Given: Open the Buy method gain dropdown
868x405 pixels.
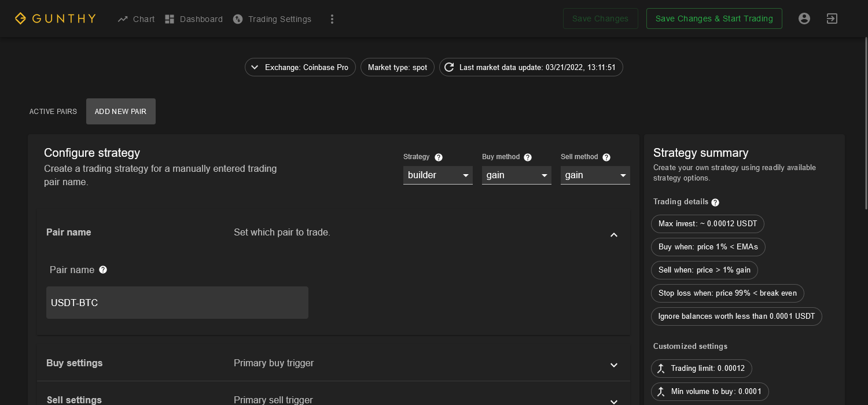Looking at the screenshot, I should click(516, 175).
